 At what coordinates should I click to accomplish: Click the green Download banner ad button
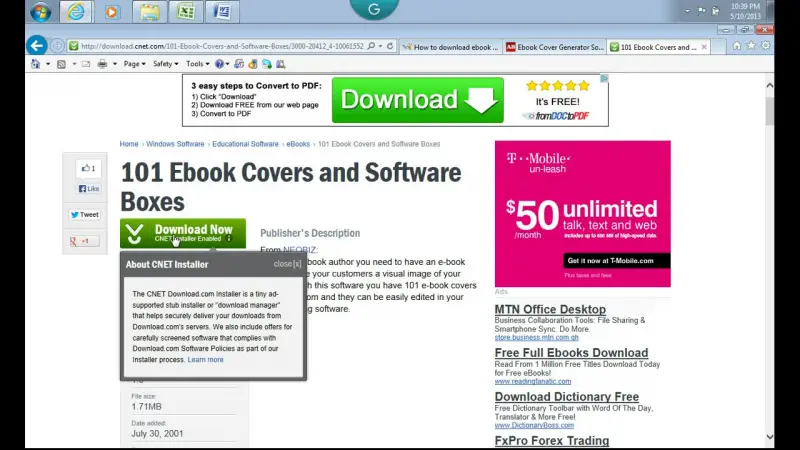(417, 100)
